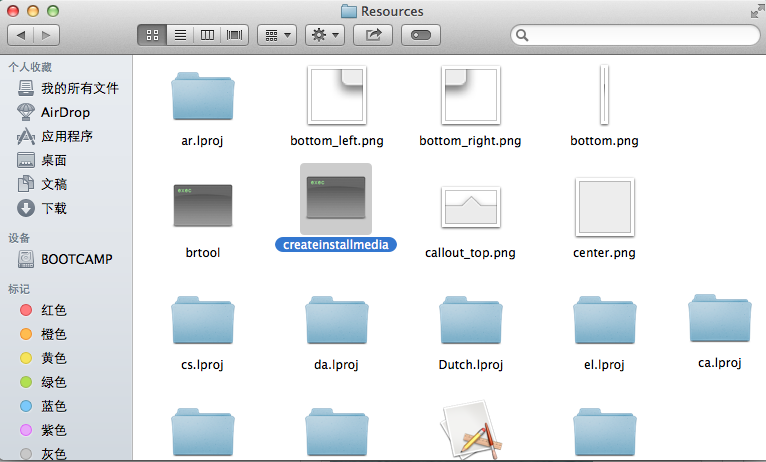This screenshot has height=462, width=766.
Task: Select the brtool executable icon
Action: (x=203, y=206)
